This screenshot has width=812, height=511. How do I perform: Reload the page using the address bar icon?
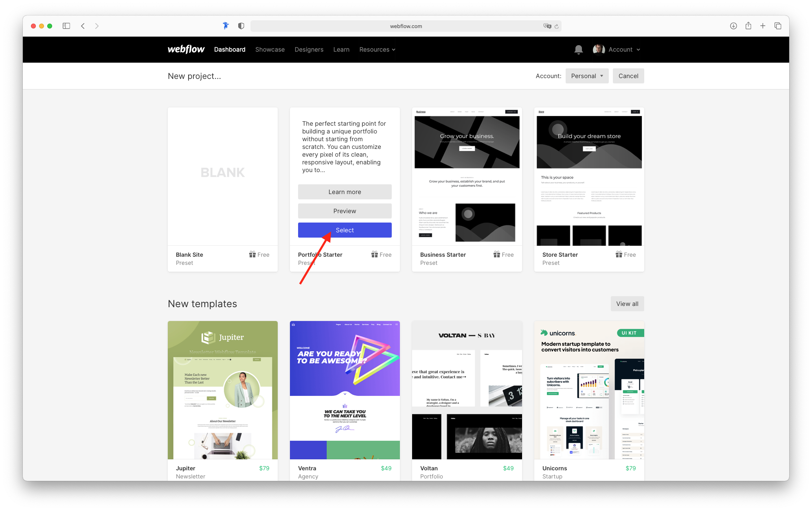(x=556, y=26)
